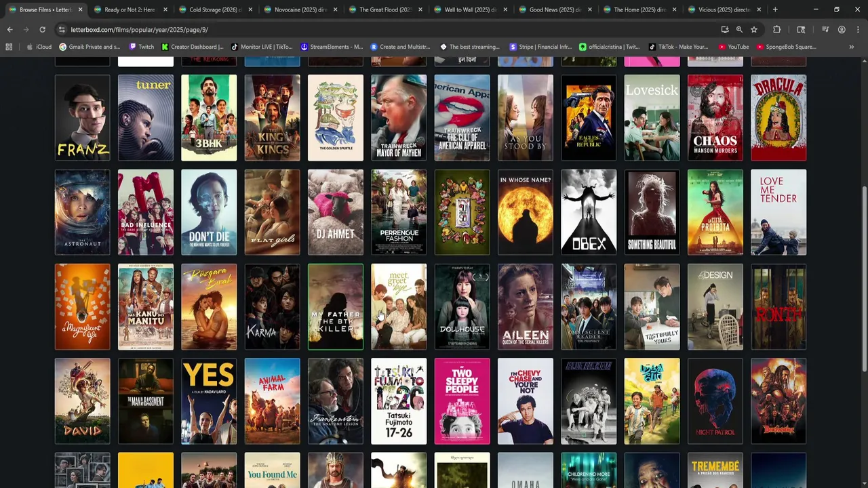This screenshot has width=868, height=488.
Task: Open the new tab plus button
Action: coord(775,9)
